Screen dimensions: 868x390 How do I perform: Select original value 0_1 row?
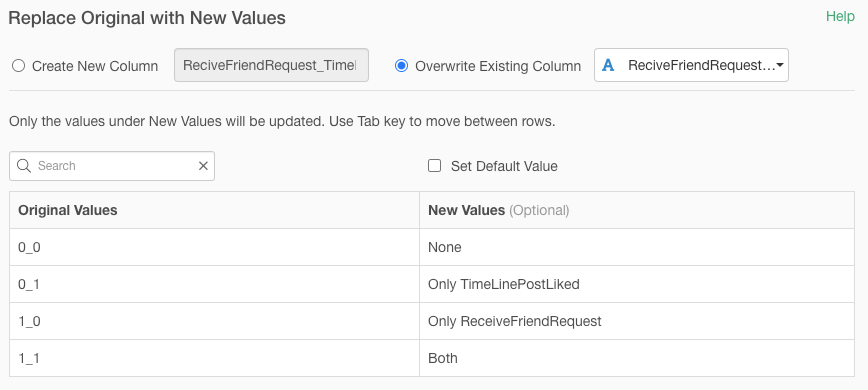[x=214, y=284]
